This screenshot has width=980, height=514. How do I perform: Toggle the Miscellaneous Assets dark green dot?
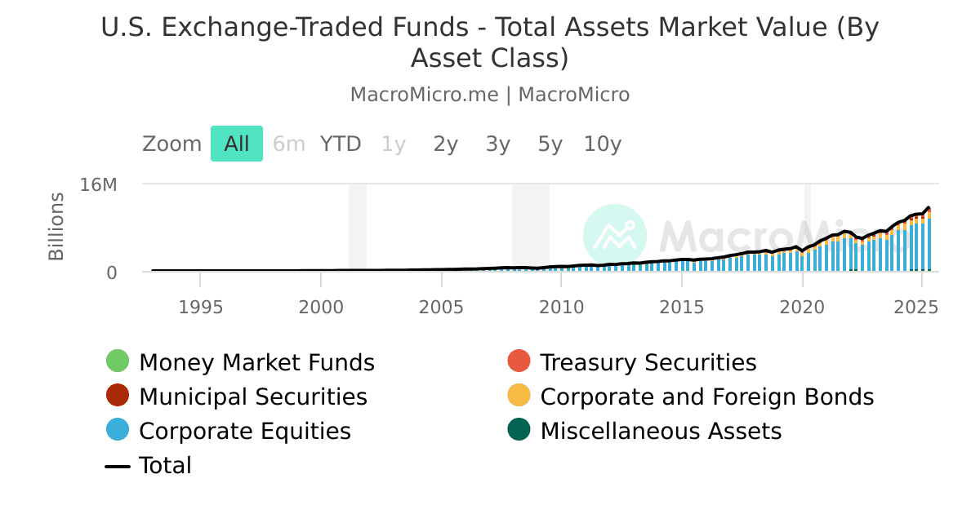[519, 430]
